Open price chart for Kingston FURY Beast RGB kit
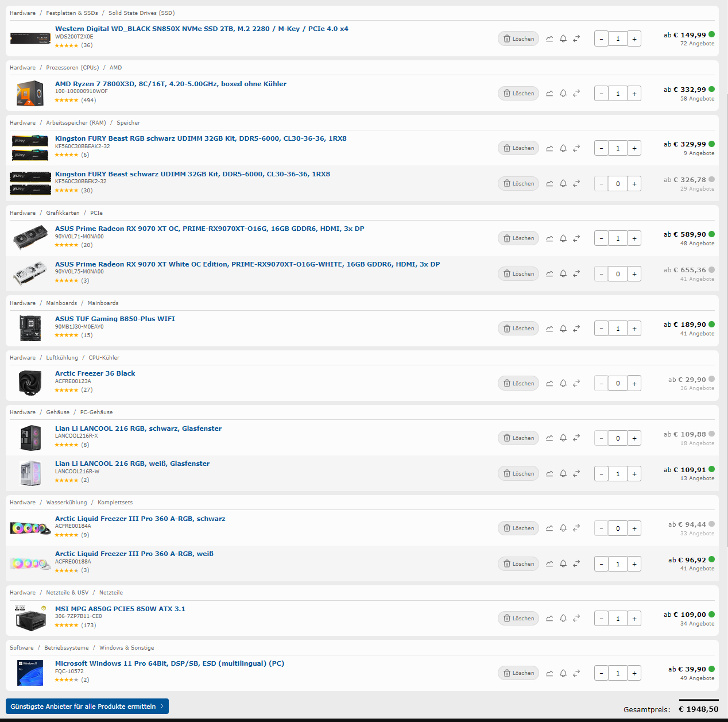This screenshot has height=722, width=728. click(x=549, y=148)
